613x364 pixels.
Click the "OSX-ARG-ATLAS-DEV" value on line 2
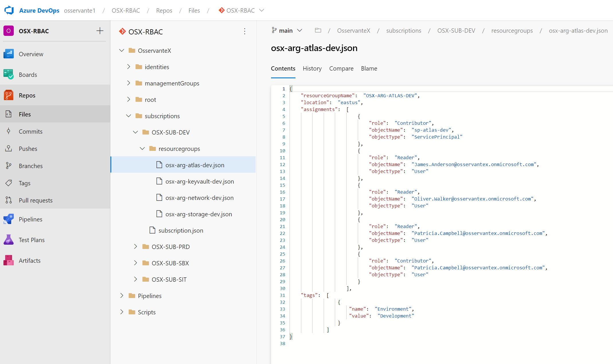coord(390,96)
